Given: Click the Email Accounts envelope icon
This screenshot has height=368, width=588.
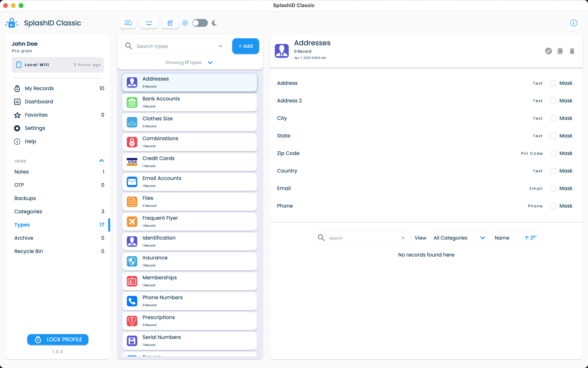Looking at the screenshot, I should pos(132,182).
